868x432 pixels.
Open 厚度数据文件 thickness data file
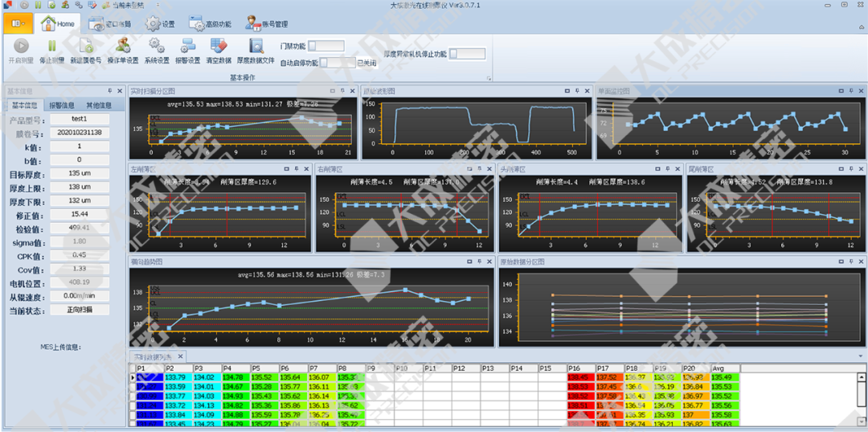tap(256, 47)
